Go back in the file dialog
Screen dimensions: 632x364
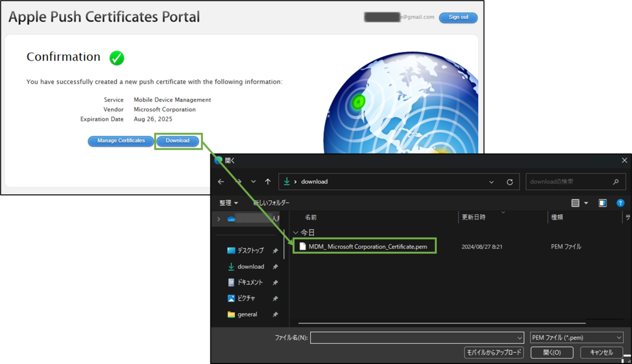click(x=221, y=182)
